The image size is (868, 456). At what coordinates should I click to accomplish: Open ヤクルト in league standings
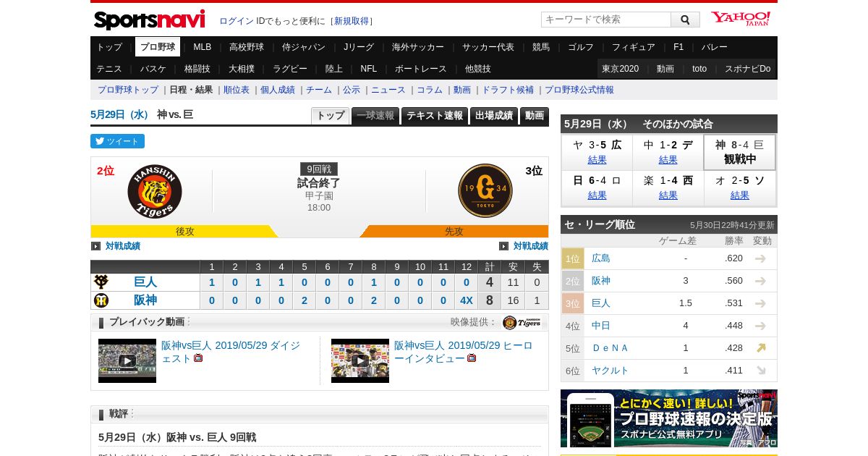click(x=610, y=371)
